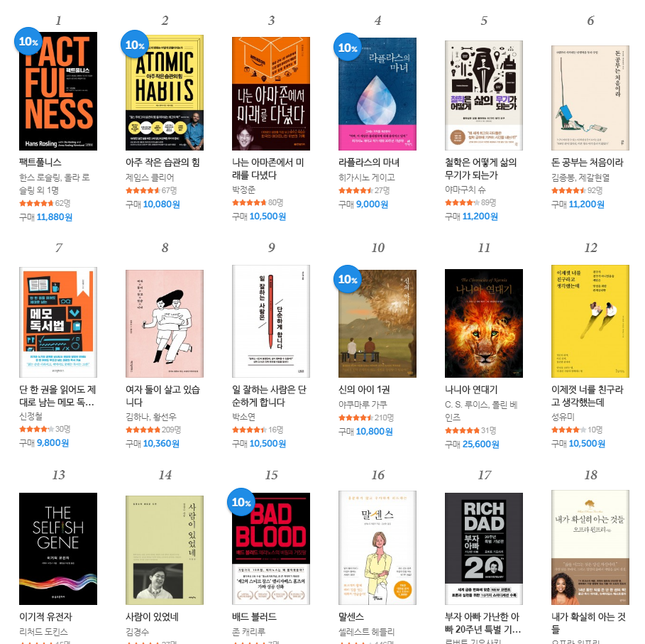The width and height of the screenshot is (645, 644).
Task: Open the Factfulness book cover
Action: 58,91
